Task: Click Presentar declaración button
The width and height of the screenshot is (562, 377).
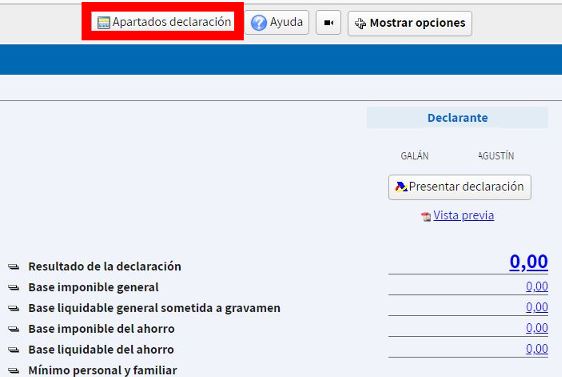Action: click(459, 187)
